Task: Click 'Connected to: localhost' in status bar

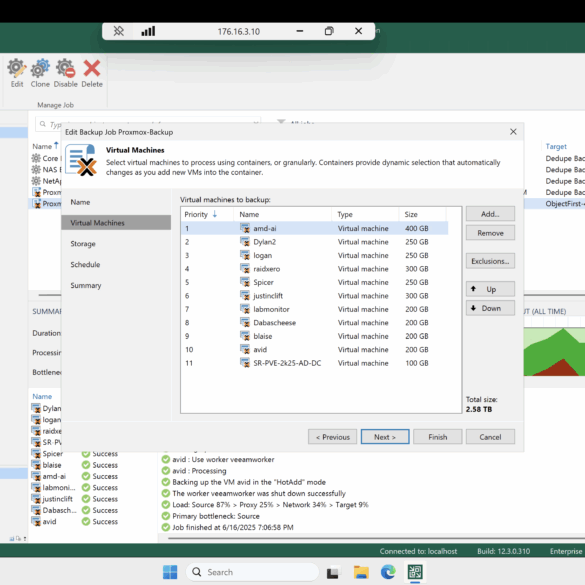Action: (418, 551)
